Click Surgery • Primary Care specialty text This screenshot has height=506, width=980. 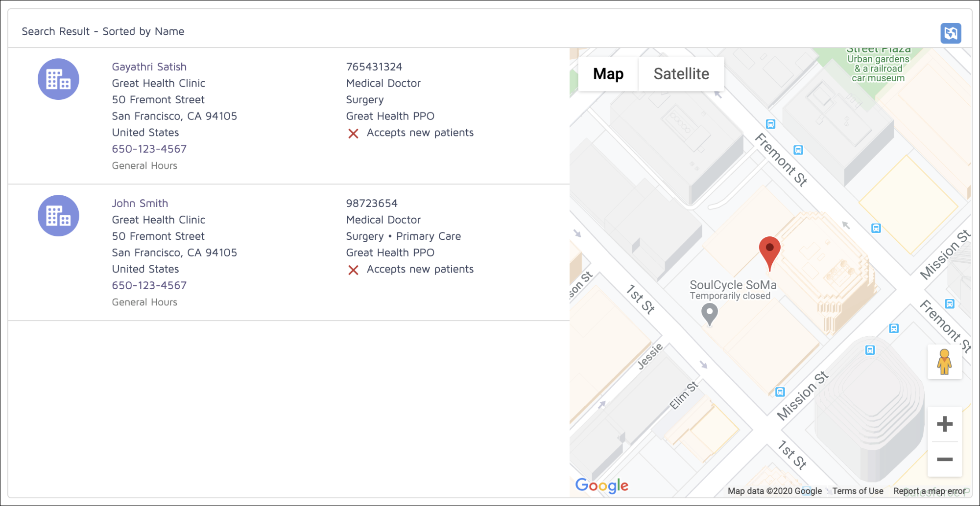point(404,236)
